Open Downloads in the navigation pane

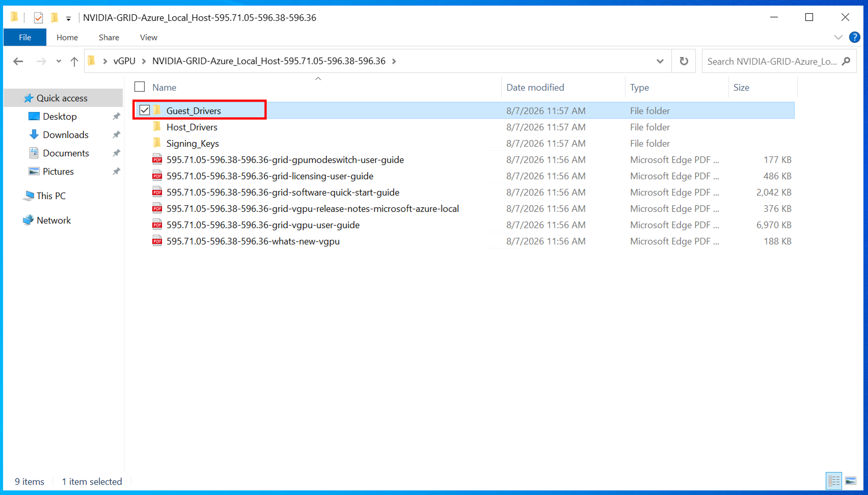(66, 135)
